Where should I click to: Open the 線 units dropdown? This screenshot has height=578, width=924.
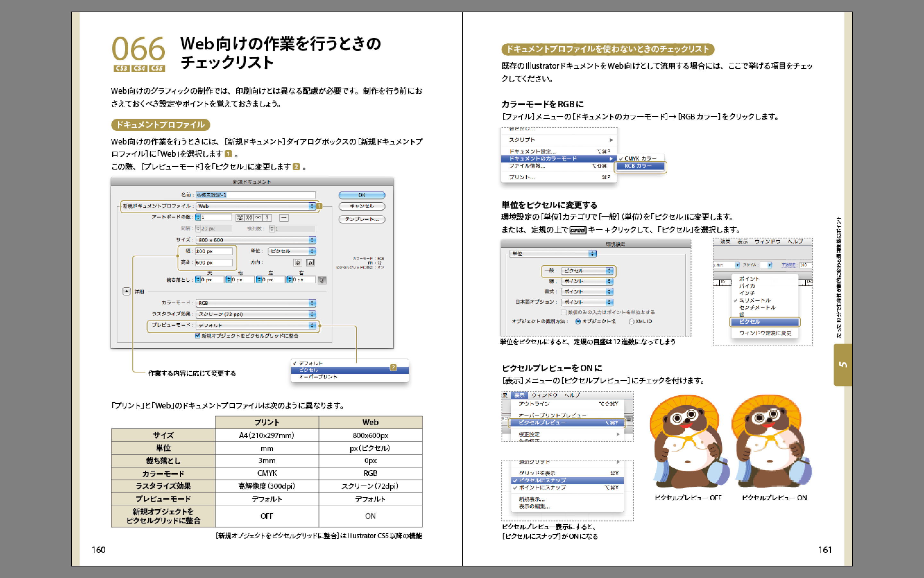coord(587,281)
